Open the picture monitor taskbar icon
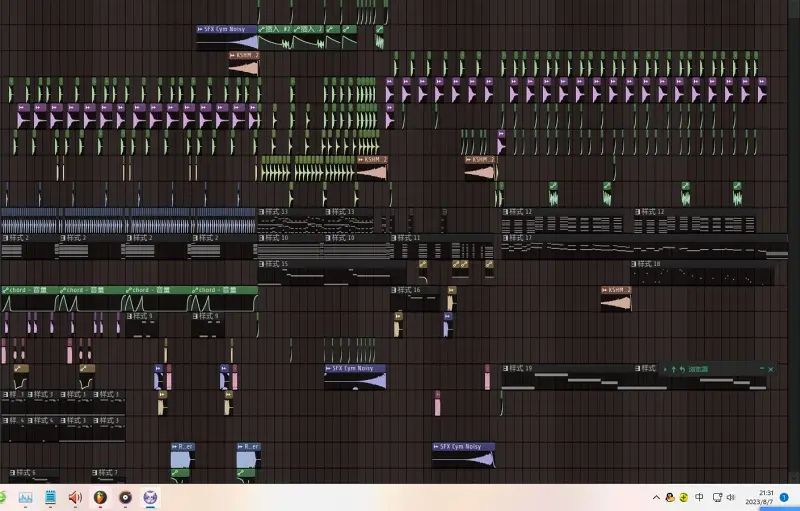 [x=25, y=497]
